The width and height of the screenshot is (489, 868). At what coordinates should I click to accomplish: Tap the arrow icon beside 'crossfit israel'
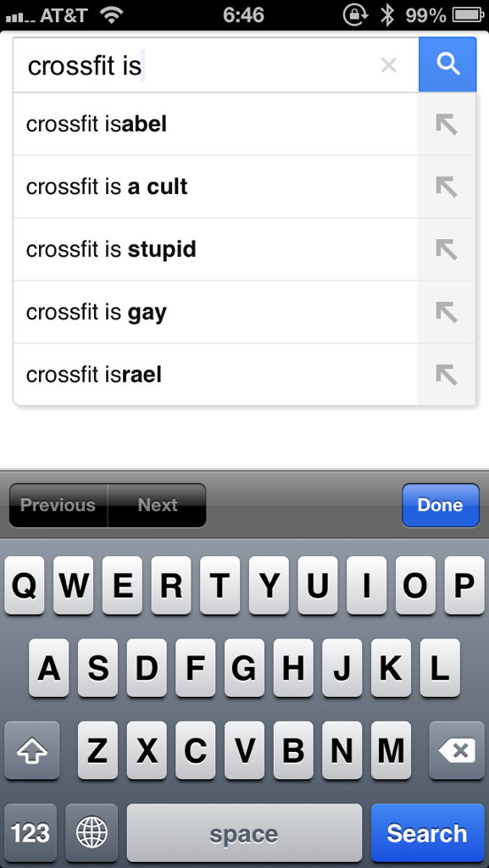coord(446,375)
